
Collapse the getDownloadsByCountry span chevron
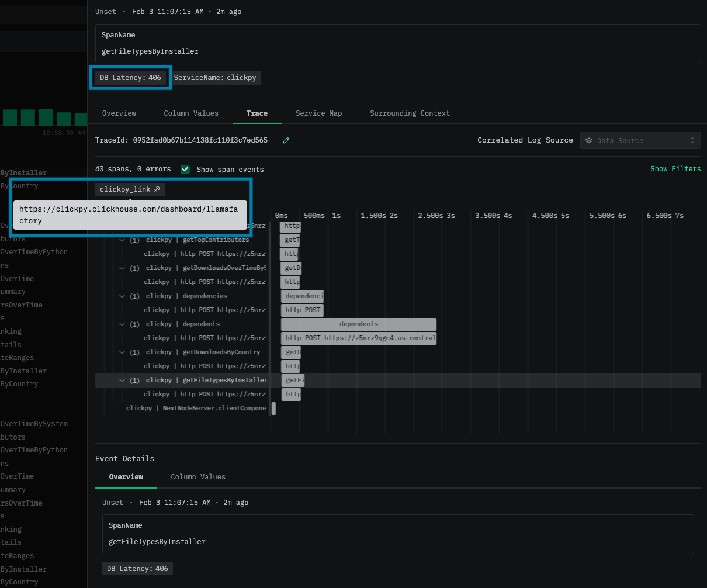point(122,352)
